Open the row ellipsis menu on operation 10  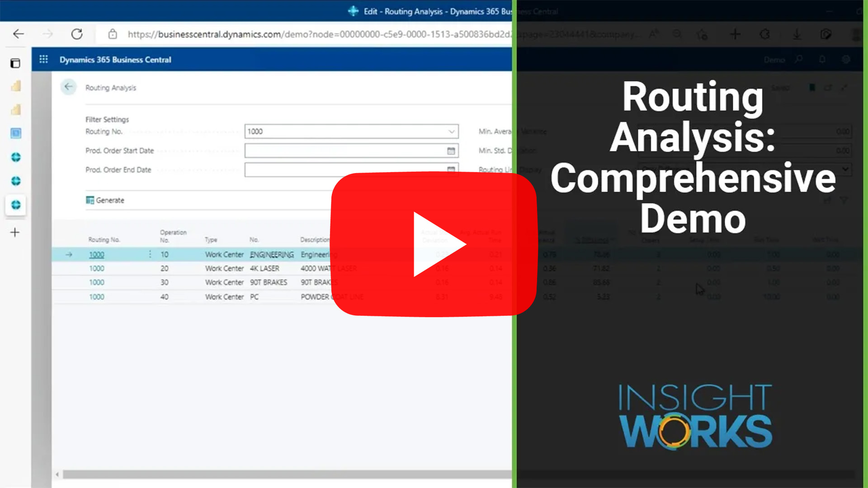(150, 254)
